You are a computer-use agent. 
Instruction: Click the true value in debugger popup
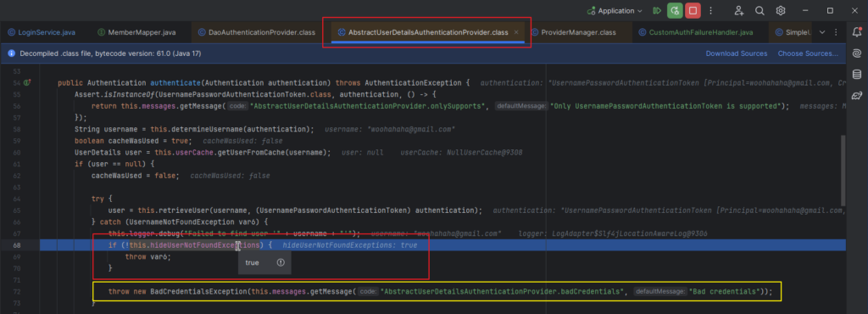tap(252, 262)
